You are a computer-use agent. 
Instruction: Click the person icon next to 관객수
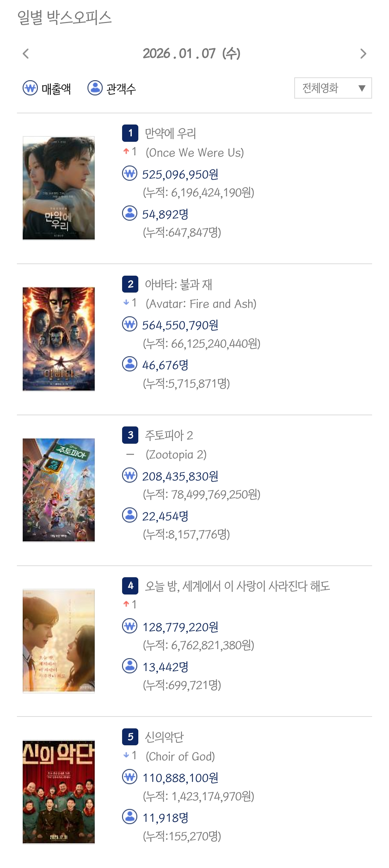point(95,88)
